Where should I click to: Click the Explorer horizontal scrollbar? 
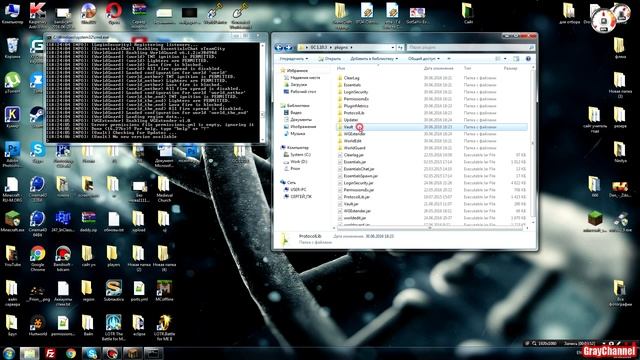pos(431,228)
